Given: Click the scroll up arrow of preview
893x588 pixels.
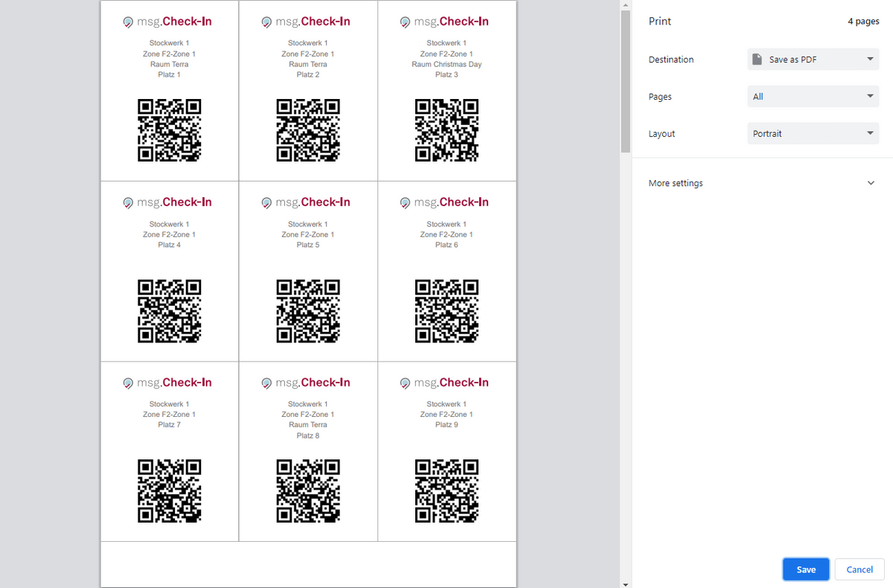Looking at the screenshot, I should 625,5.
